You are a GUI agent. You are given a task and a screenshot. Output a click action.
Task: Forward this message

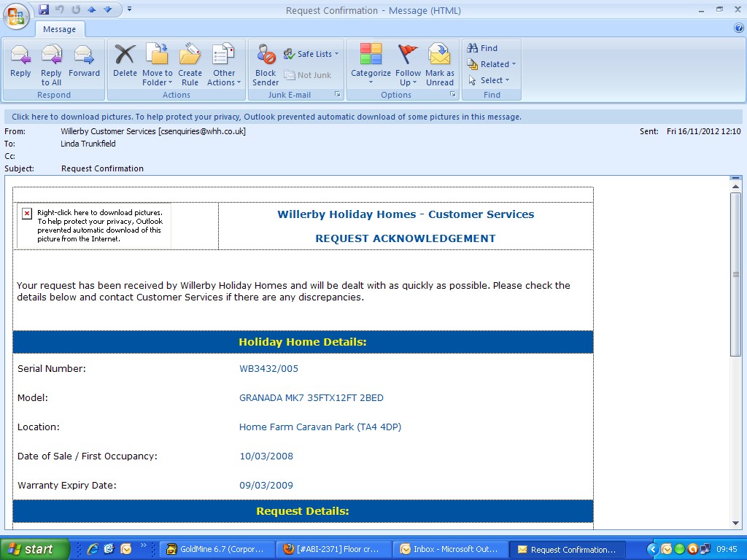pos(84,61)
